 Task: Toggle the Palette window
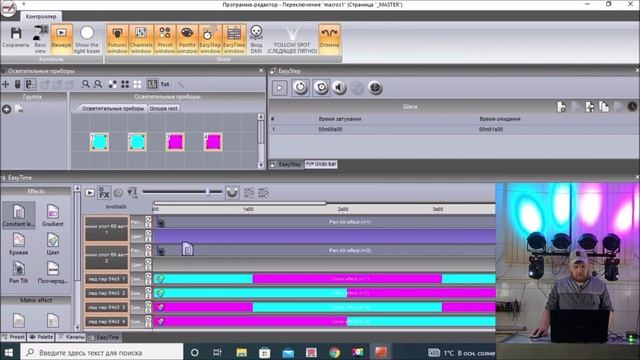coord(187,39)
